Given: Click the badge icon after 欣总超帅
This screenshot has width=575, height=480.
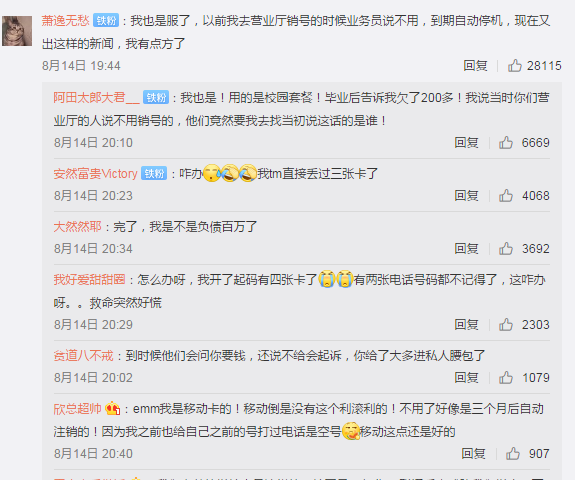Looking at the screenshot, I should coord(112,408).
